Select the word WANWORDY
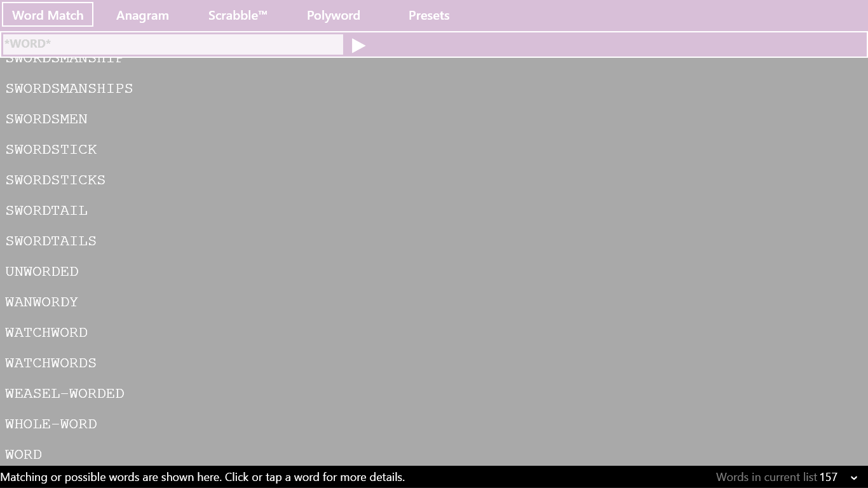 pyautogui.click(x=42, y=302)
